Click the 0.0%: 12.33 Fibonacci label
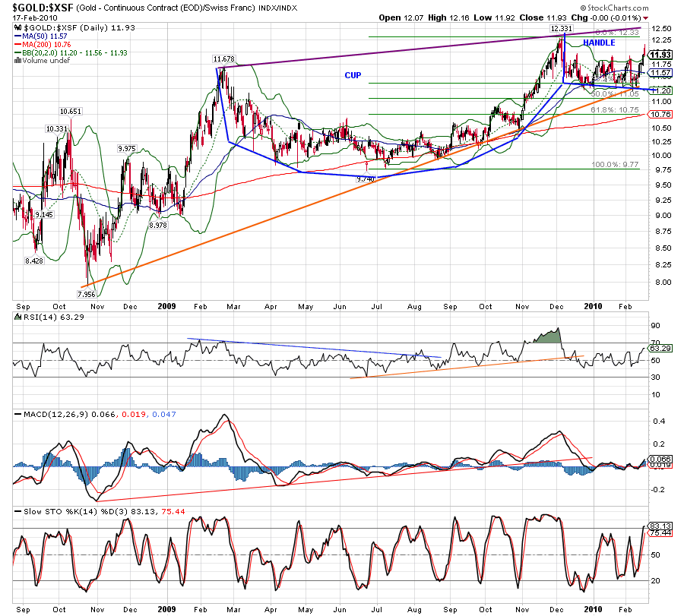The width and height of the screenshot is (684, 616). click(x=617, y=32)
